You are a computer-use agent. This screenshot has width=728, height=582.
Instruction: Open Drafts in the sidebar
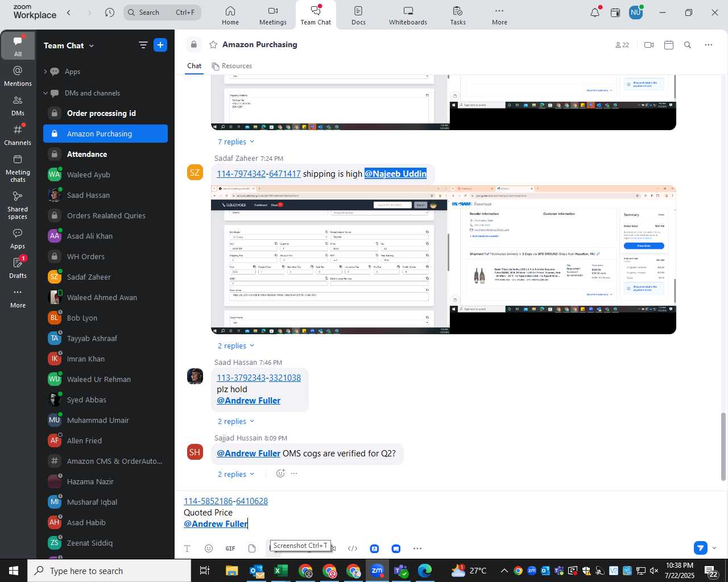(x=18, y=268)
